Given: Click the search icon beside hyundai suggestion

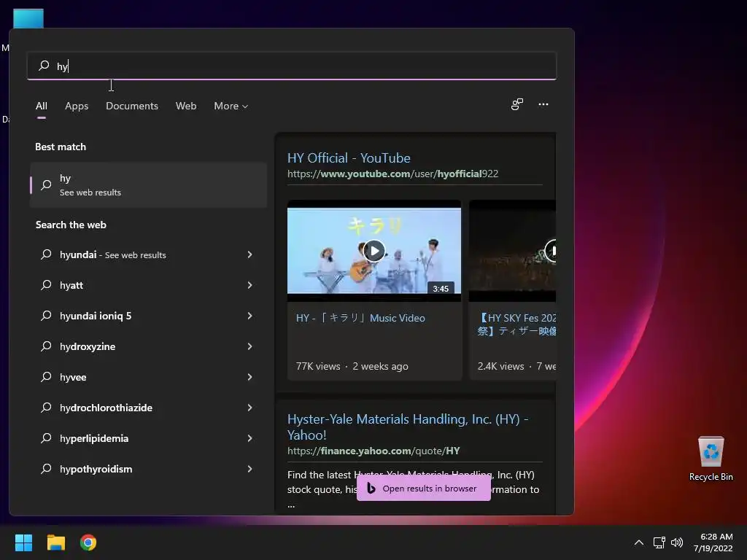Looking at the screenshot, I should coord(46,254).
